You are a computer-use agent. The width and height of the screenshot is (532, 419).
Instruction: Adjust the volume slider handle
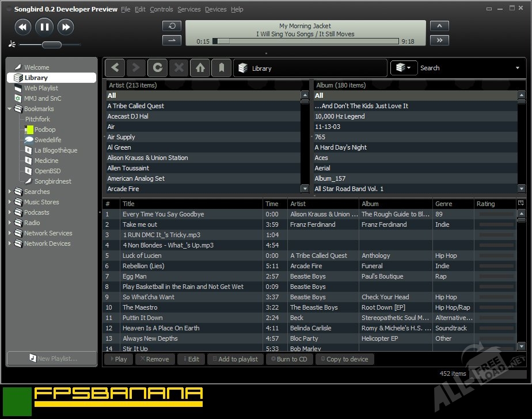(51, 45)
